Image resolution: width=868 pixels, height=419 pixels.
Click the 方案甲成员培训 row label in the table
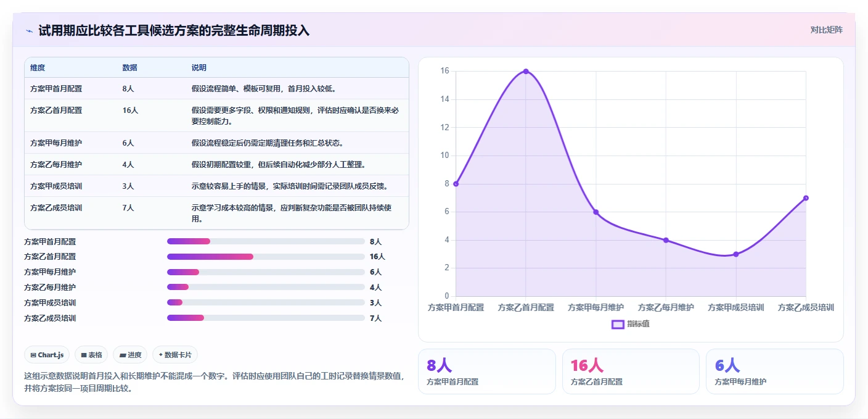[x=56, y=186]
